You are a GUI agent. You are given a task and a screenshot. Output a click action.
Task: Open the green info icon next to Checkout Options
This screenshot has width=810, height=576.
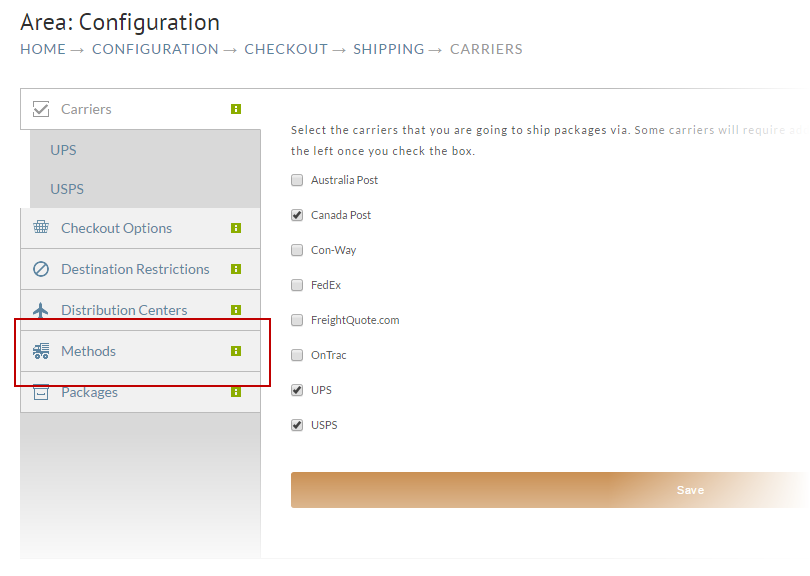[236, 228]
